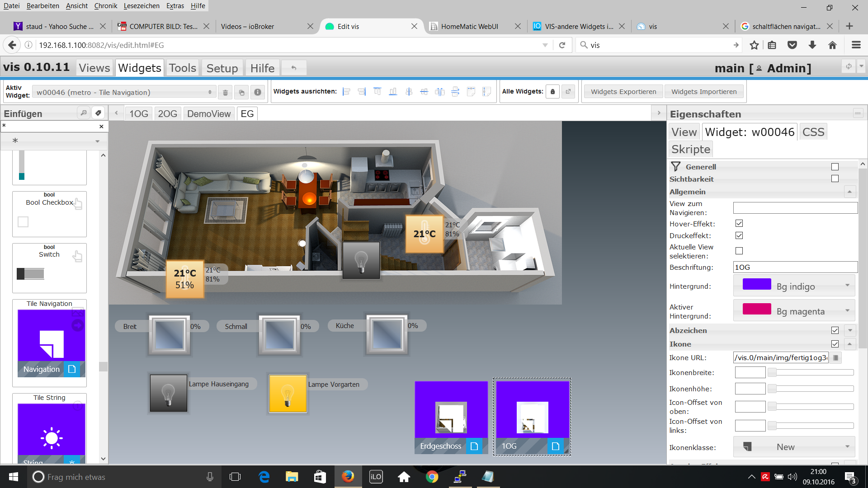Click Widgets Exportieren button
This screenshot has height=488, width=868.
(623, 92)
